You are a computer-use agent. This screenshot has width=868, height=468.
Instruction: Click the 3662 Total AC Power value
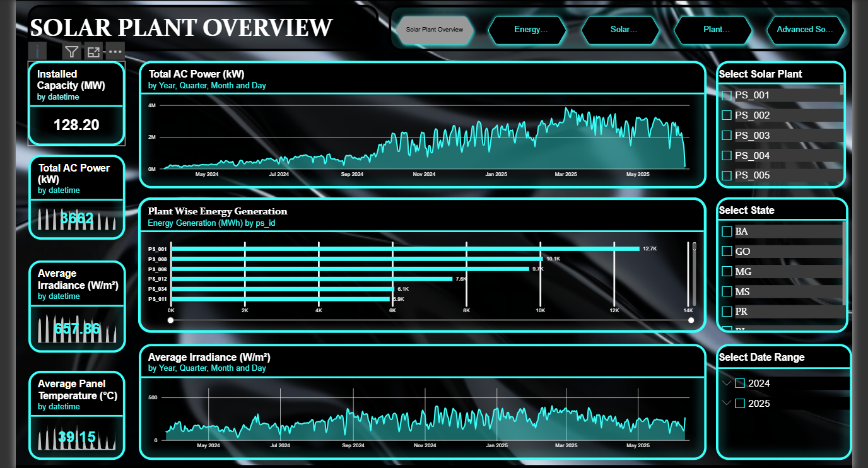click(x=76, y=219)
